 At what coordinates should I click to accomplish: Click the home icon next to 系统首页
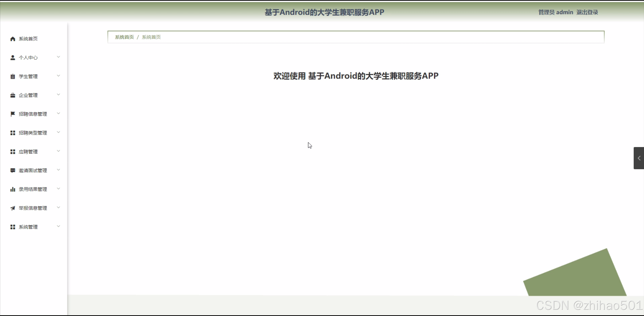[13, 39]
